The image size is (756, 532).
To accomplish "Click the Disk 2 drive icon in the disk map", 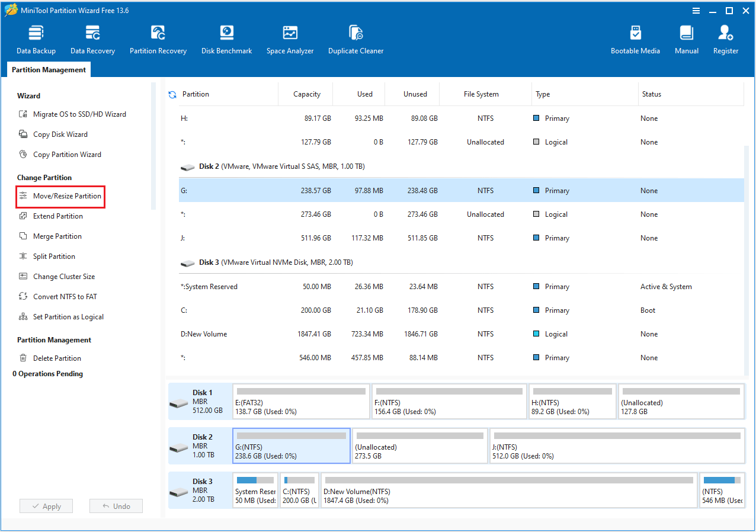I will pyautogui.click(x=178, y=448).
